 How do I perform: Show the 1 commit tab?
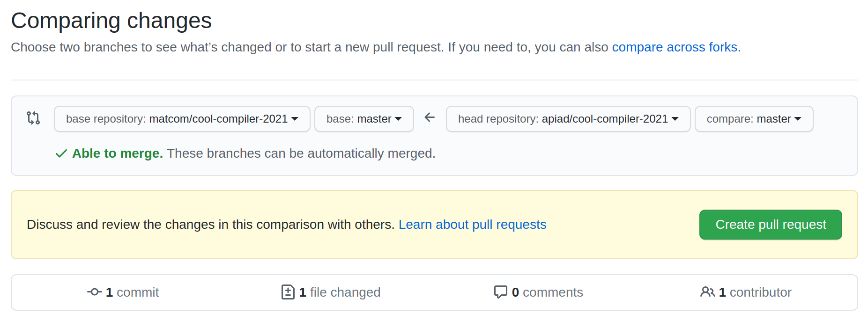123,292
